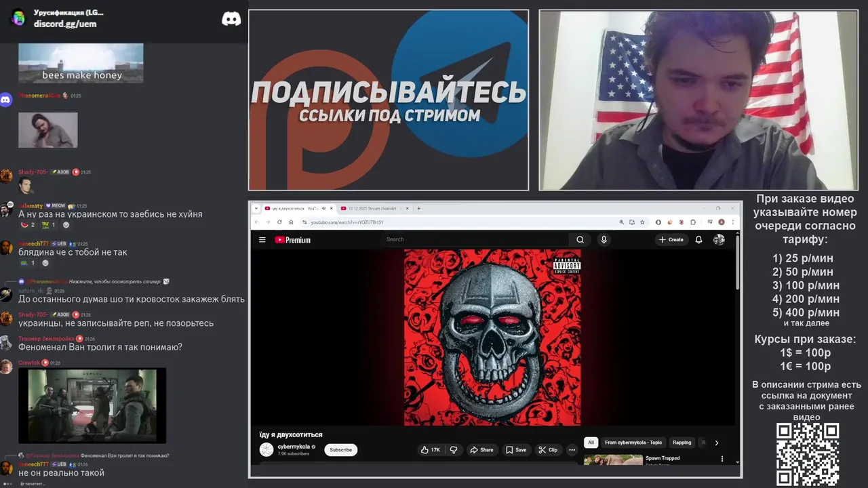The width and height of the screenshot is (868, 488).
Task: Open YouTube notifications bell
Action: tap(698, 239)
